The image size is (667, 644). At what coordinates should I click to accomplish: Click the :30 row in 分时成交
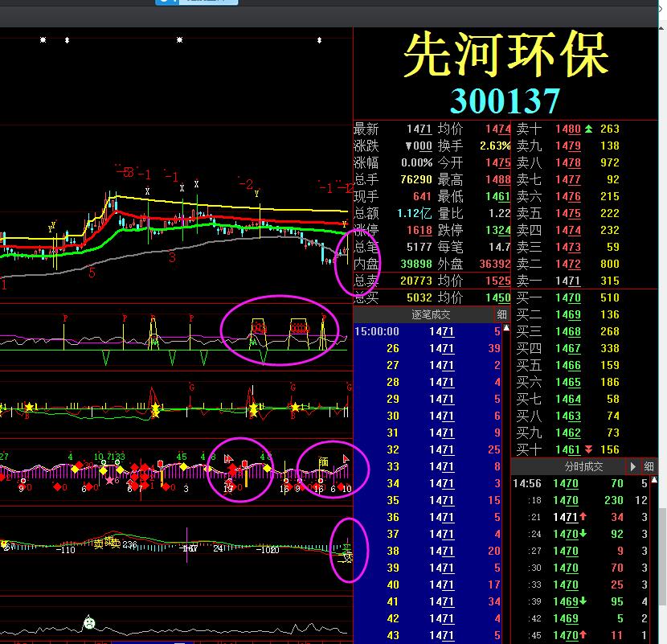coord(581,568)
